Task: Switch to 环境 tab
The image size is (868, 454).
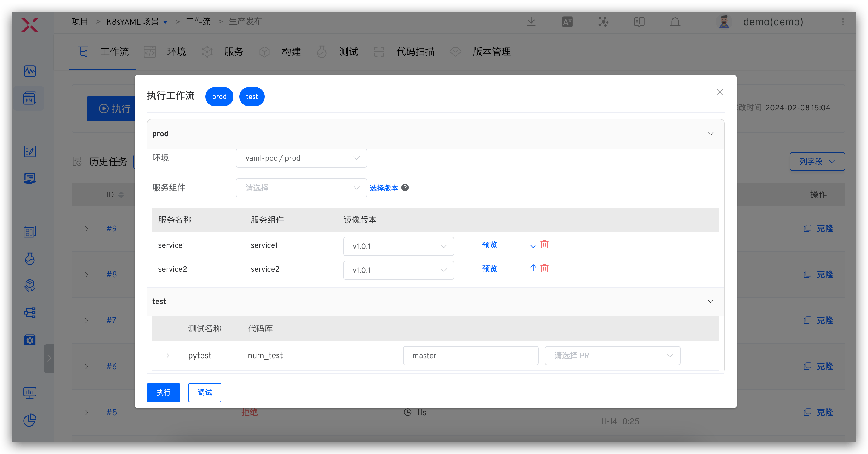Action: pos(176,52)
